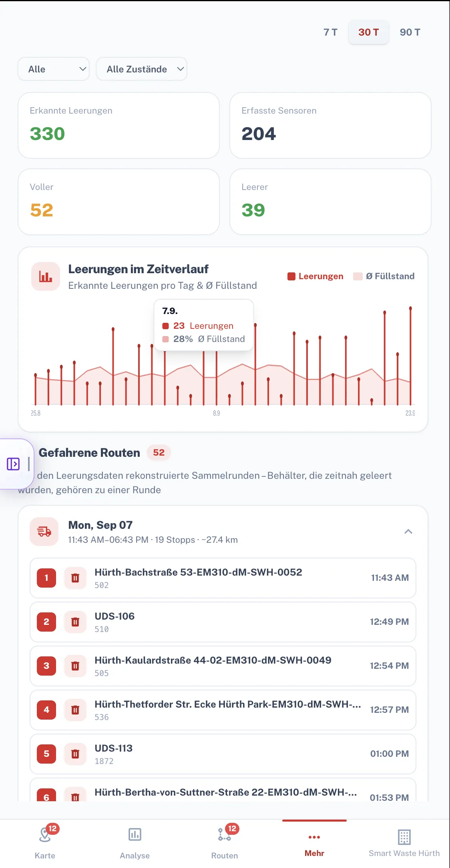Screen dimensions: 450x868
Task: Toggle the Ø Füllstand legend swatch
Action: 358,276
